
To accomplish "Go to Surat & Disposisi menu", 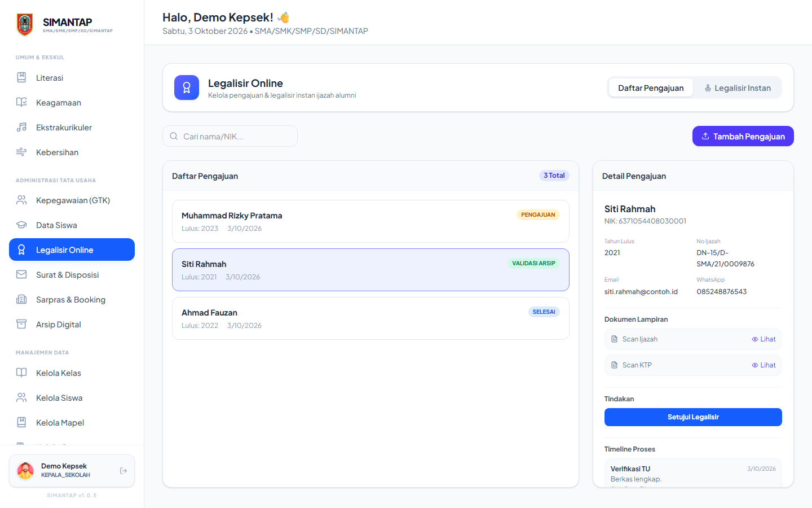I will pyautogui.click(x=72, y=275).
